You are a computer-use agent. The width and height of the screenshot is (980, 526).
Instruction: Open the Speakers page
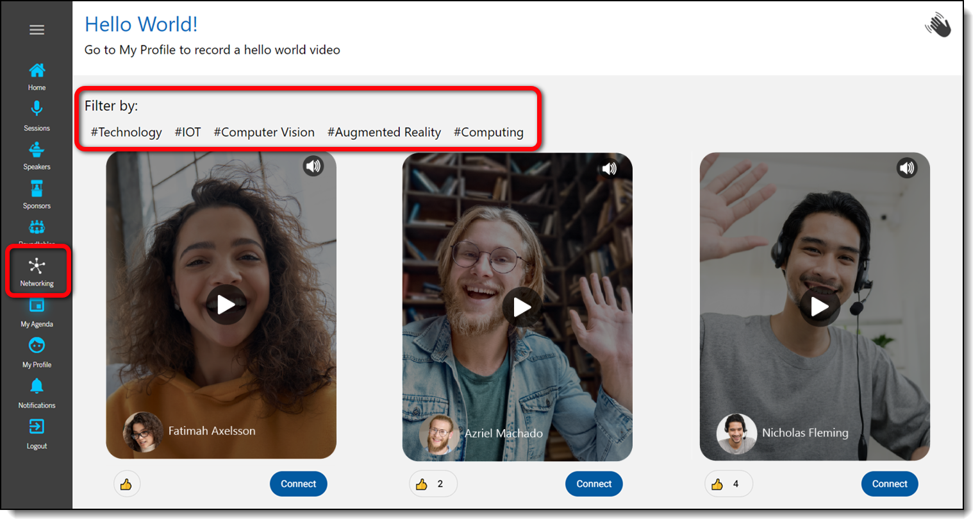point(37,150)
